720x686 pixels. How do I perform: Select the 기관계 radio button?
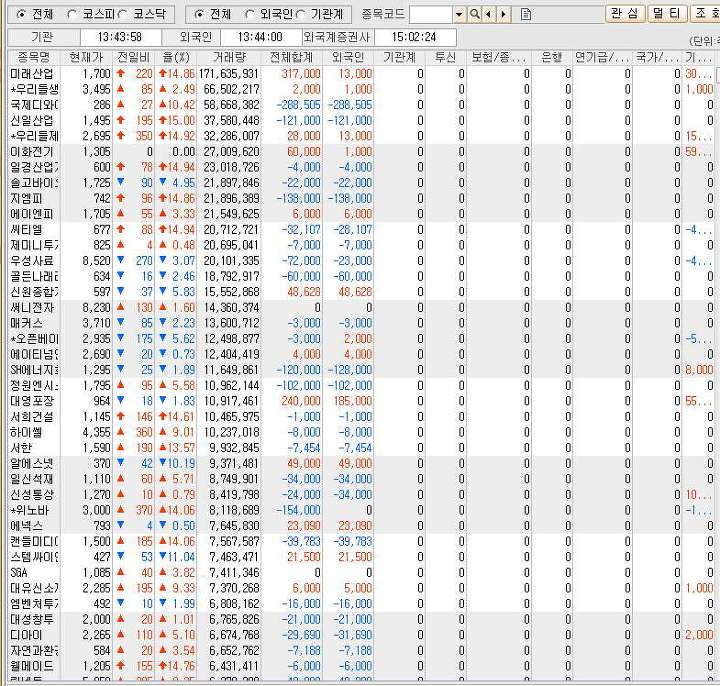(x=300, y=15)
